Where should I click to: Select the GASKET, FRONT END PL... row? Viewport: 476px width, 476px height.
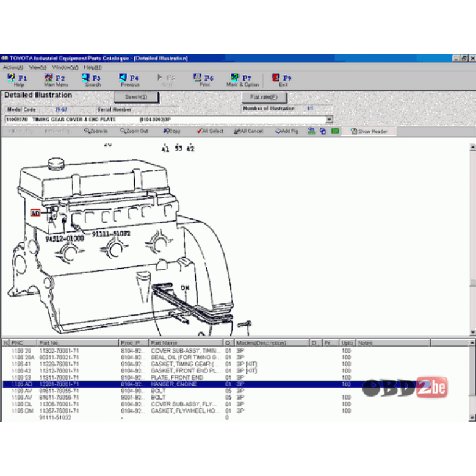tap(236, 370)
